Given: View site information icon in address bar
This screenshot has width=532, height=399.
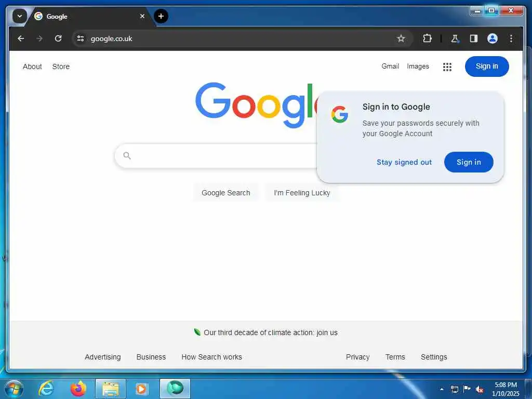Looking at the screenshot, I should (81, 38).
